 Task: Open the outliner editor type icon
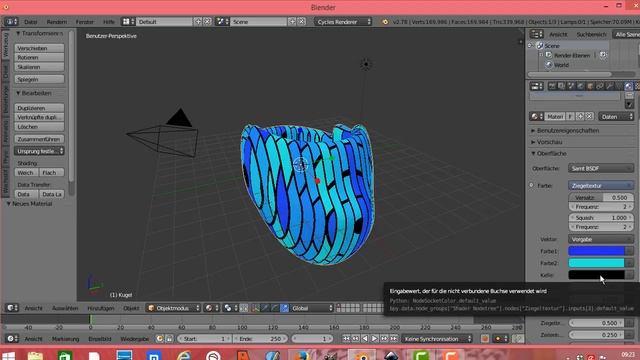(536, 34)
